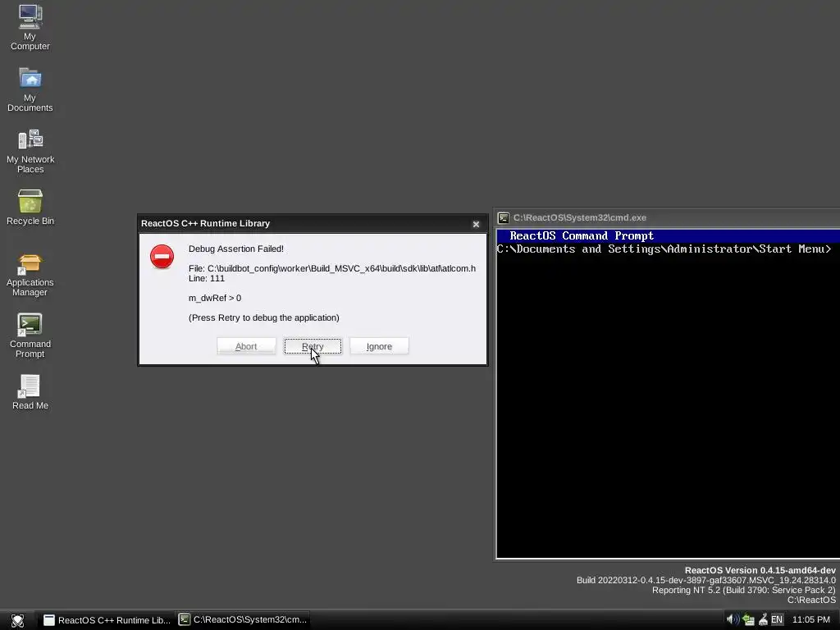
Task: Click the 'm_dwRef > 0' expression text
Action: [215, 298]
